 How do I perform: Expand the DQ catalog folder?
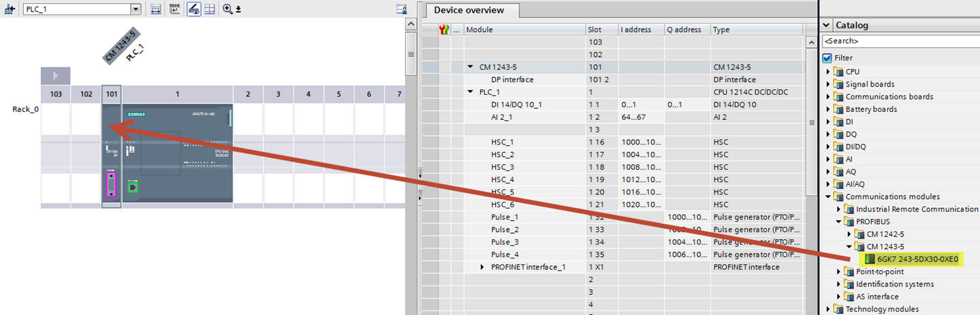pos(829,134)
